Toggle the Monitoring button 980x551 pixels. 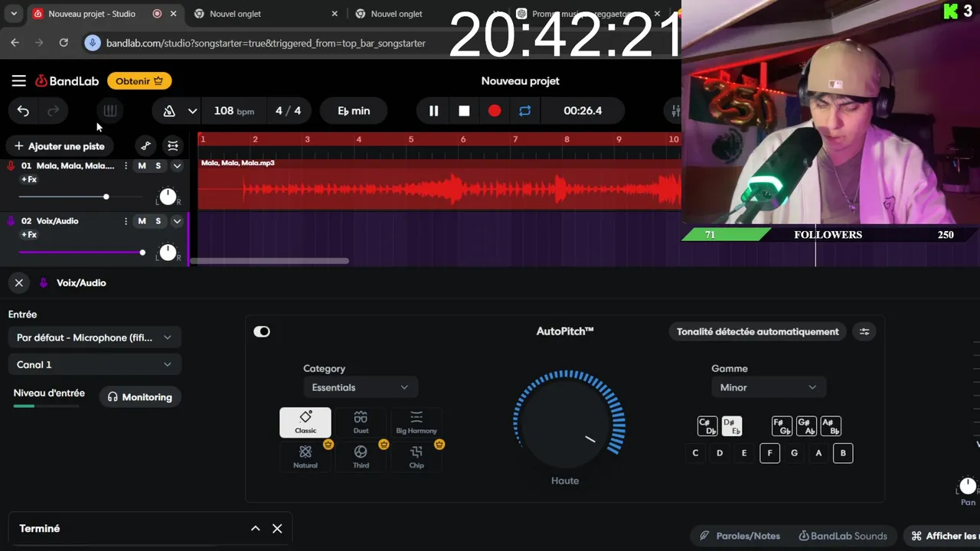pos(140,397)
